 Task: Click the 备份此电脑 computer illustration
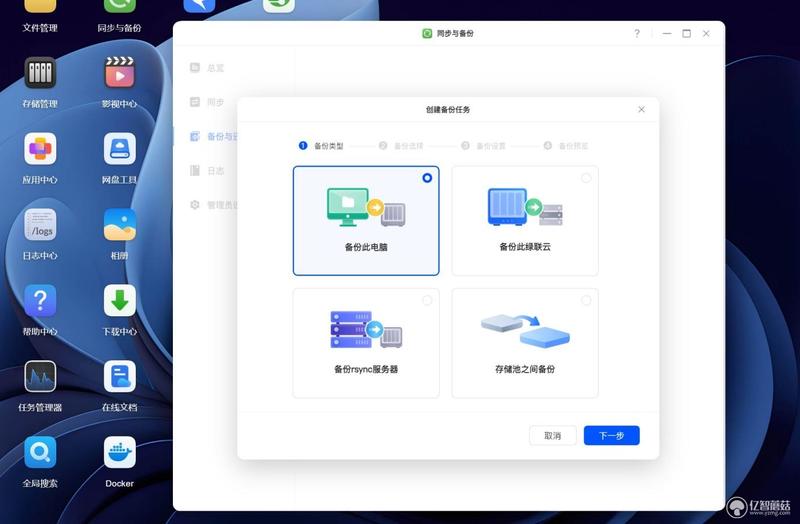pyautogui.click(x=366, y=207)
